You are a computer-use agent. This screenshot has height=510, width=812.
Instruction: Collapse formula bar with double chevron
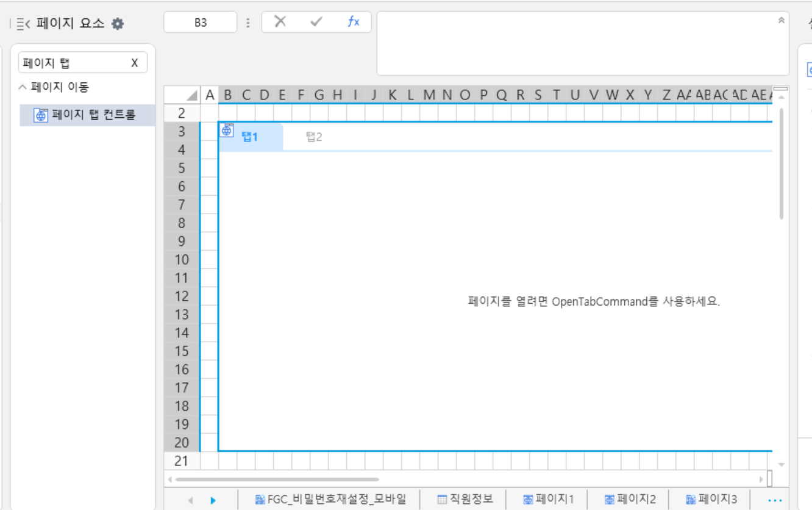point(781,20)
